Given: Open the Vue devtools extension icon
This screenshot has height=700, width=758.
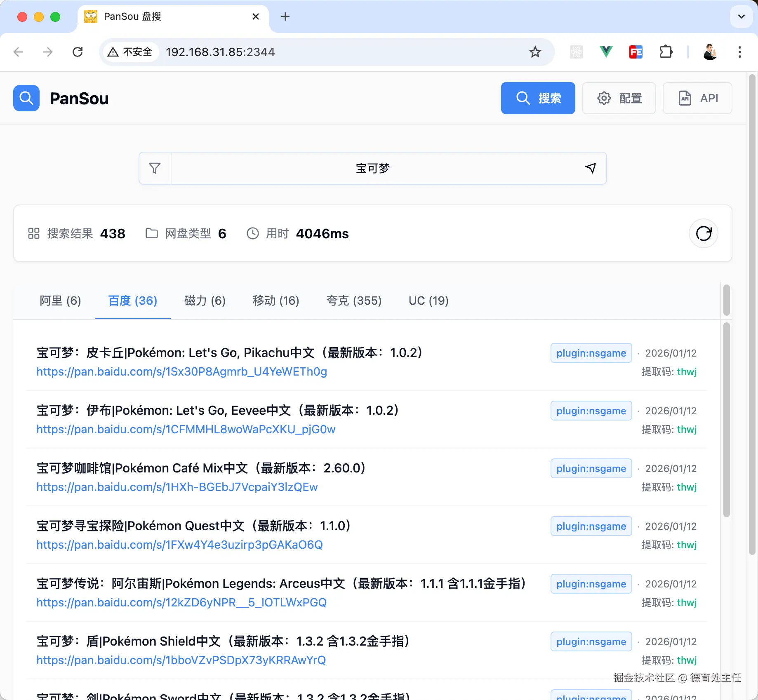Looking at the screenshot, I should point(606,52).
